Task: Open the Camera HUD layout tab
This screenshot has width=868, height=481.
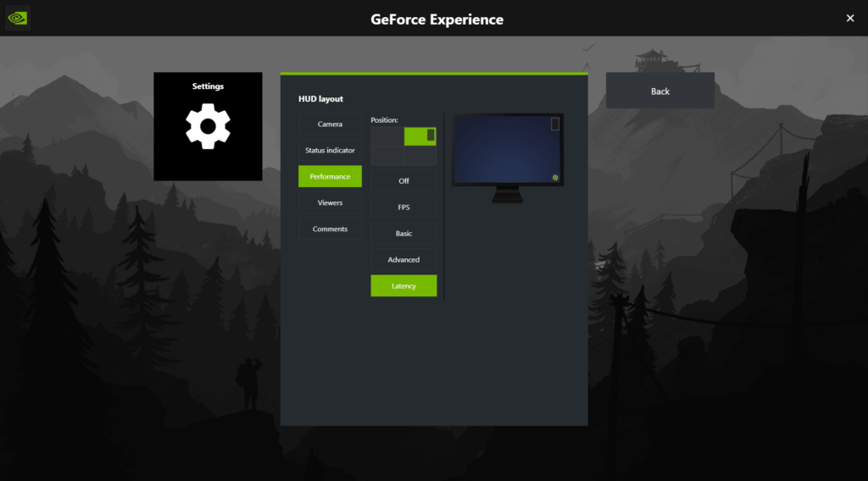Action: (330, 124)
